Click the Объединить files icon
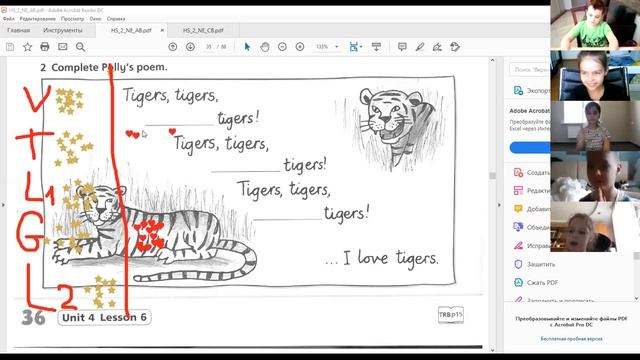640x360 pixels. (518, 227)
